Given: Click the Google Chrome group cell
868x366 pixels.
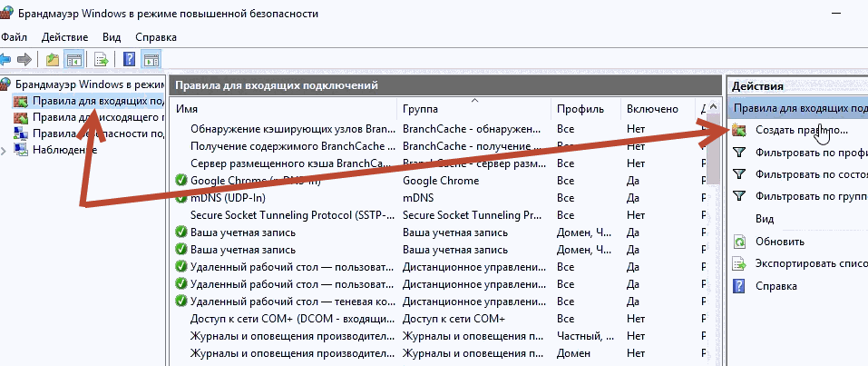Looking at the screenshot, I should (441, 180).
